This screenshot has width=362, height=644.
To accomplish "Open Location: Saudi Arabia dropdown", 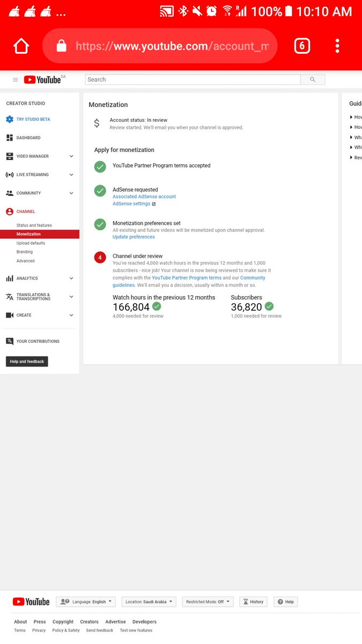I will (149, 602).
